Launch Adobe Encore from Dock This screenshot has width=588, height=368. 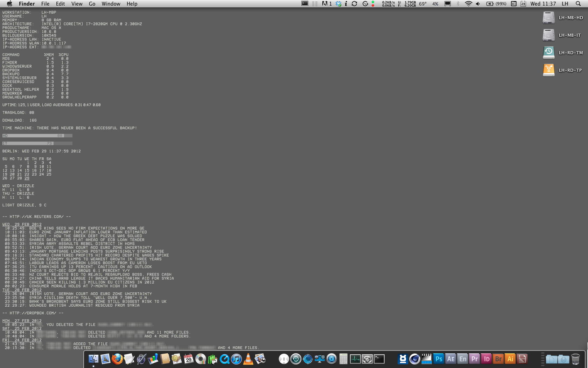coord(462,359)
